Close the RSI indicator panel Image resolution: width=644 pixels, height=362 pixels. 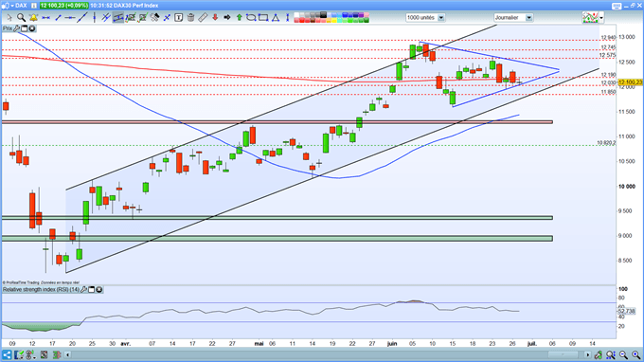[x=99, y=290]
